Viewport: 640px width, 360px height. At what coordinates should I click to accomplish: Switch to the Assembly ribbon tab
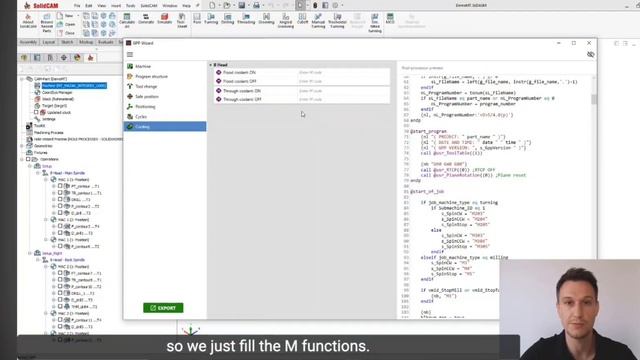coord(28,42)
